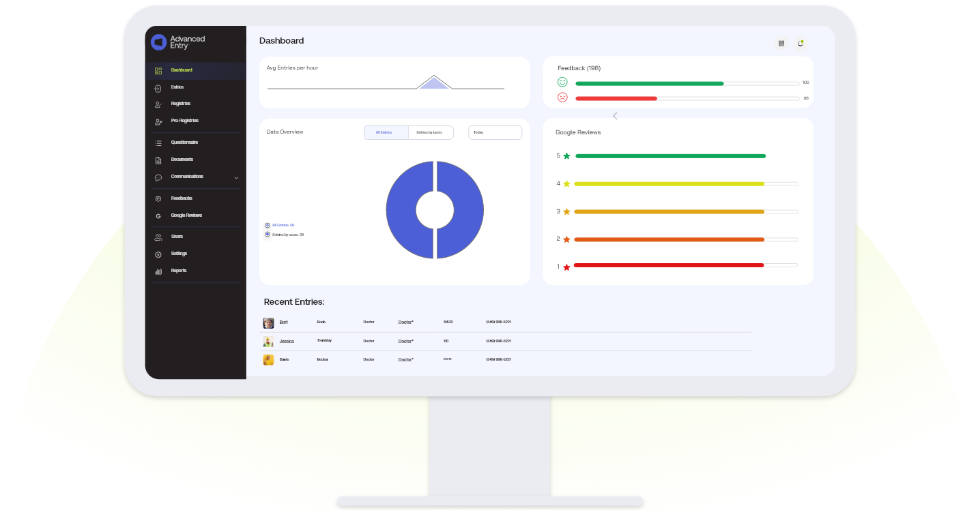Toggle the 'All Entries: 50' legend radio
Screen dimensions: 980x510
click(268, 225)
